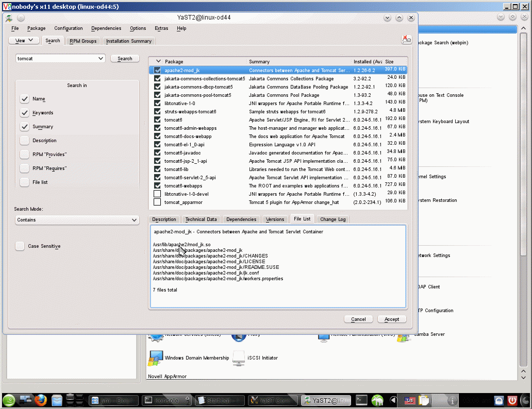Click the Search button

(125, 59)
